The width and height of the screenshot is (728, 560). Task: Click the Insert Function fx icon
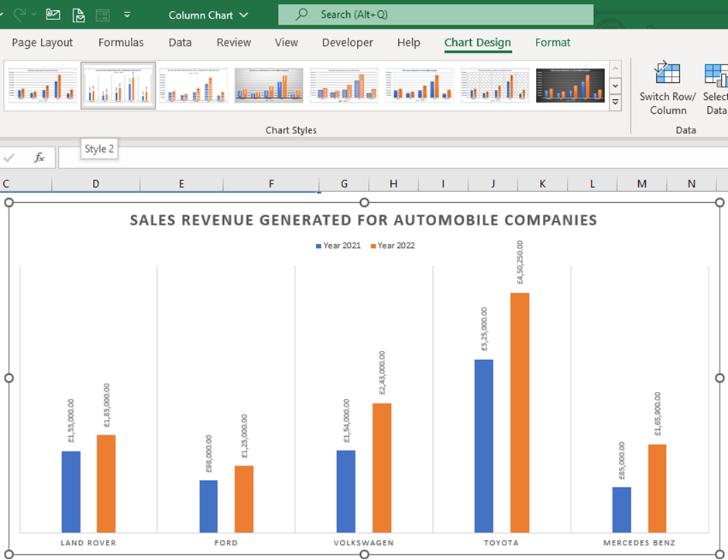tap(39, 158)
